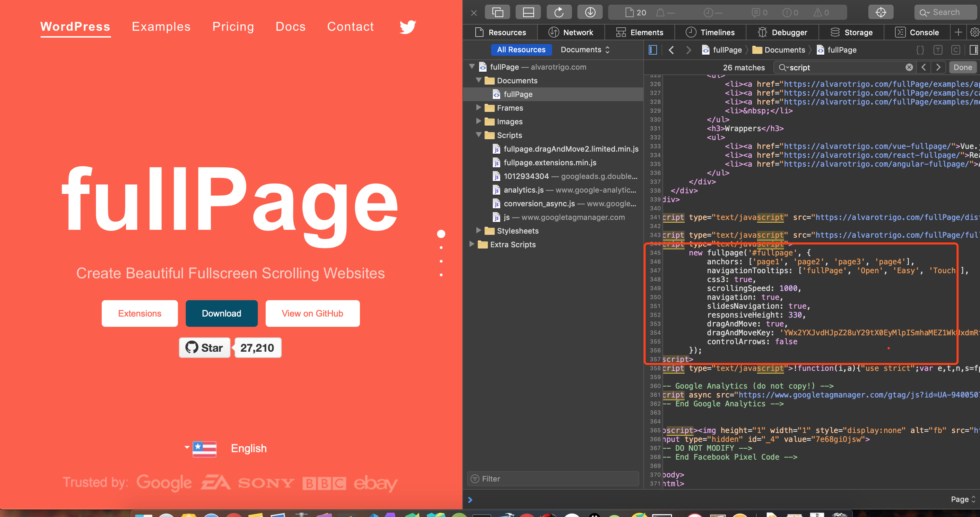Toggle the details sidebar panel icon
Screen dimensions: 980x517
pyautogui.click(x=973, y=50)
